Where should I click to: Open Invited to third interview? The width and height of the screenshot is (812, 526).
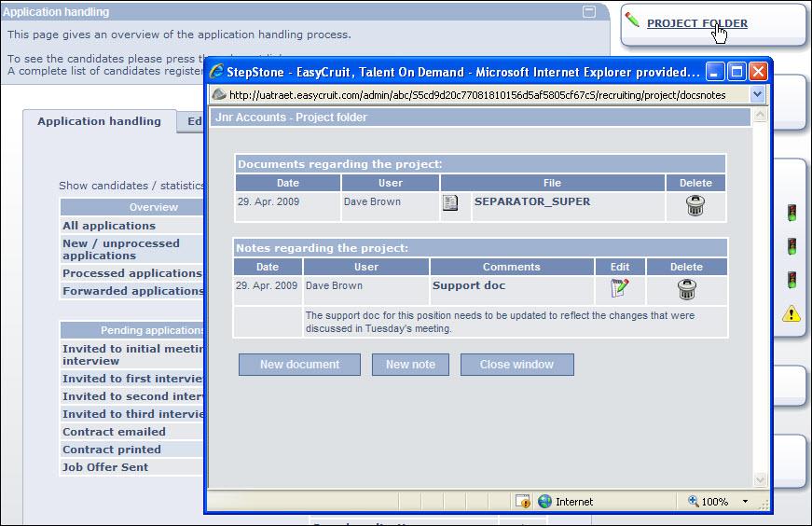tap(133, 413)
